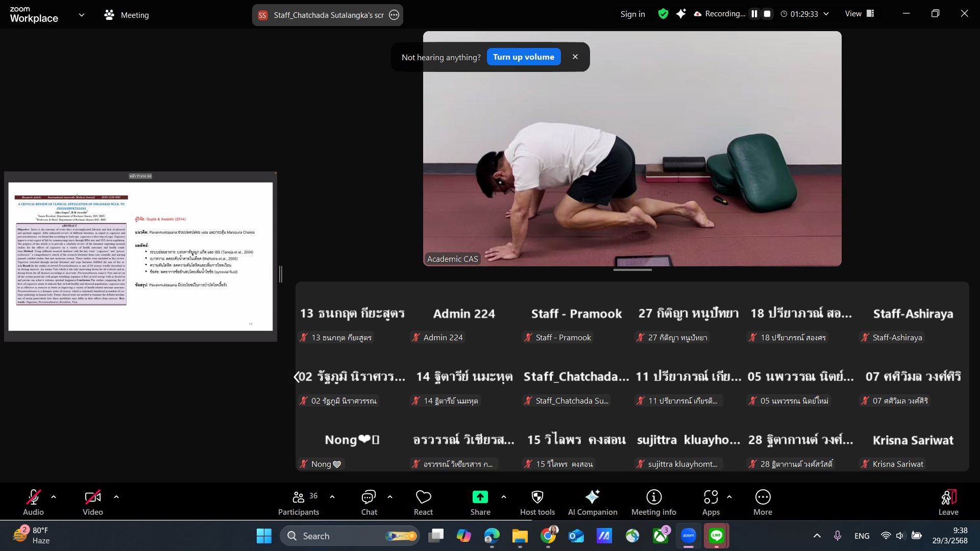Click the Sign in link

(x=632, y=14)
